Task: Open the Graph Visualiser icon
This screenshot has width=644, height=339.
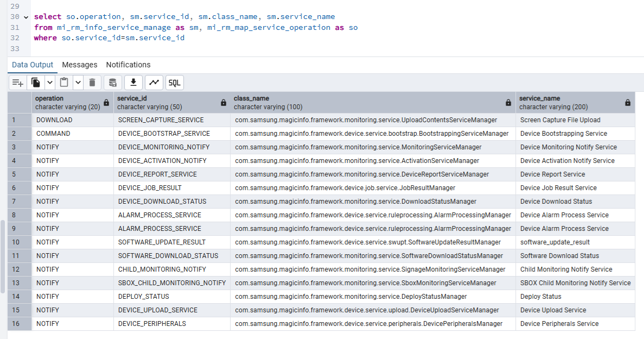Action: point(154,83)
